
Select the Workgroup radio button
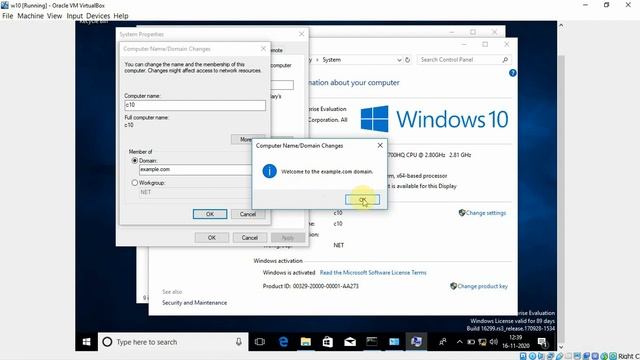tap(135, 183)
